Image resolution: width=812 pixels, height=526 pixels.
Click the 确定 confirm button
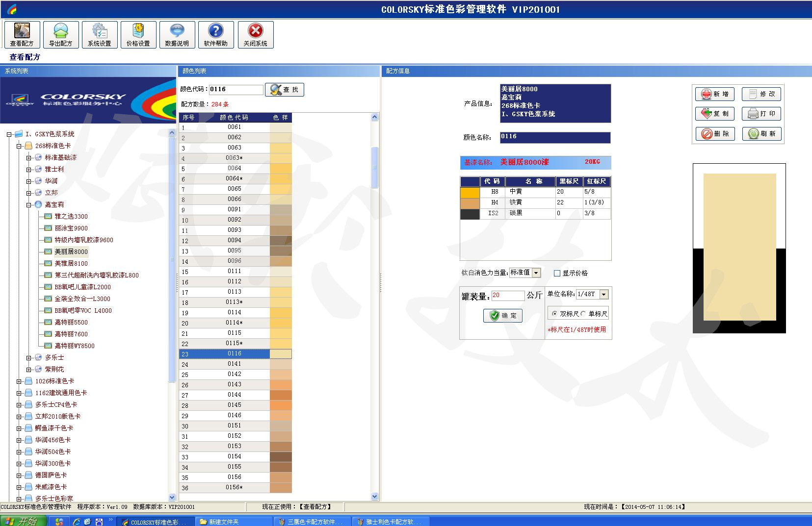click(x=502, y=315)
